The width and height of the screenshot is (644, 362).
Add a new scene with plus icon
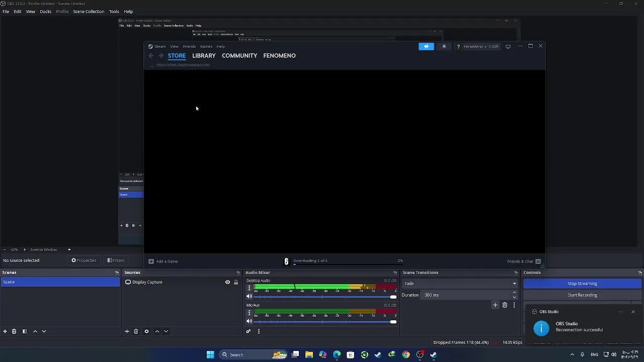coord(5,331)
